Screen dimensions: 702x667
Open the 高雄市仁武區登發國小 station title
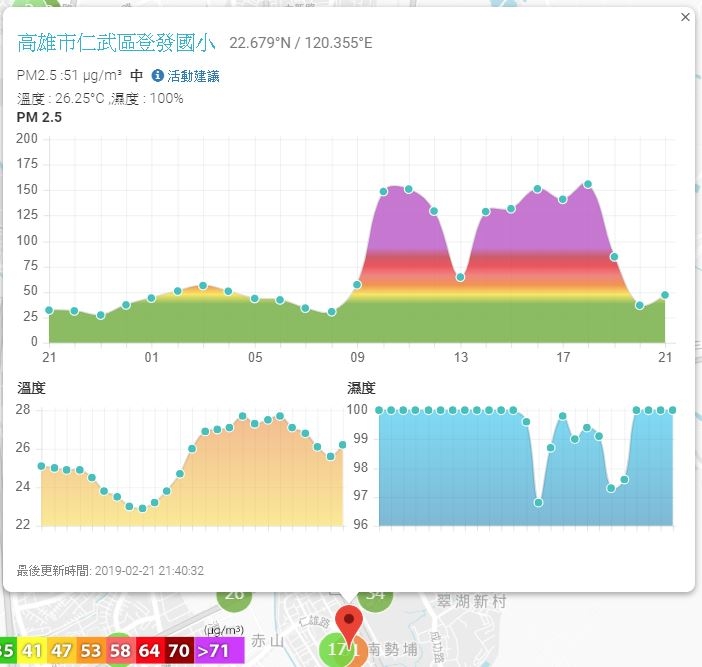tap(116, 43)
